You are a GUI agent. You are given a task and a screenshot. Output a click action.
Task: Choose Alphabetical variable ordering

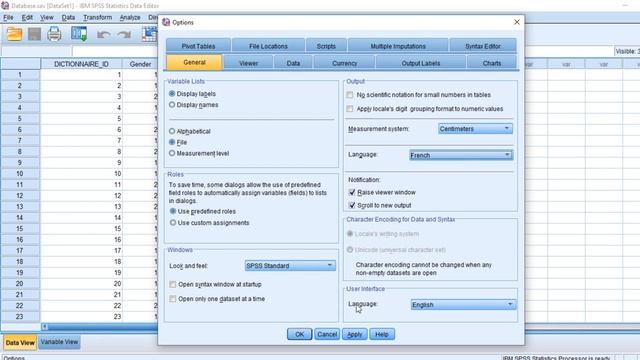point(172,131)
